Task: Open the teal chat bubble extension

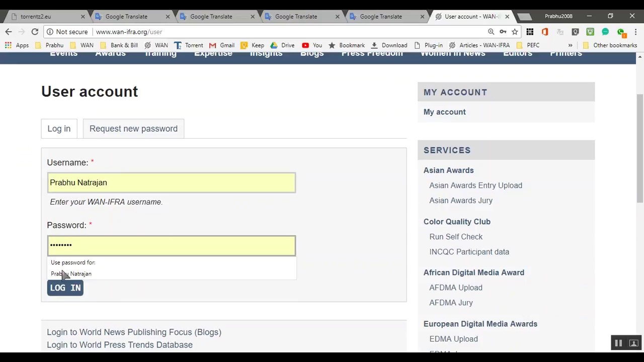Action: click(605, 32)
